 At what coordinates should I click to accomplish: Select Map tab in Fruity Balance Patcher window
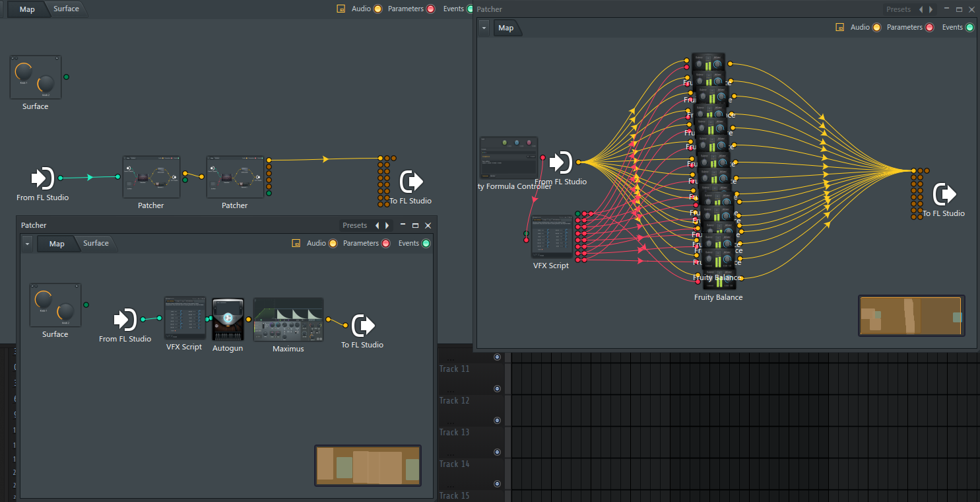pos(506,28)
